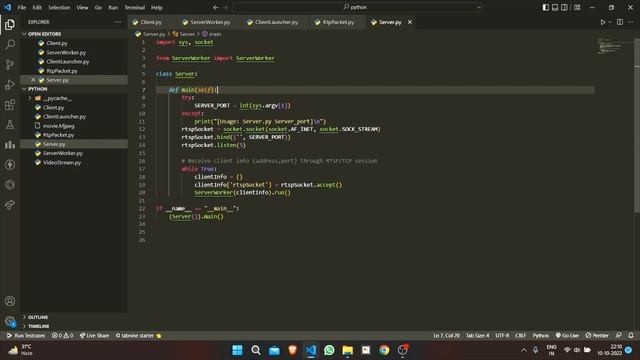Open WhatsApp from the Windows taskbar
The height and width of the screenshot is (360, 640).
[329, 350]
